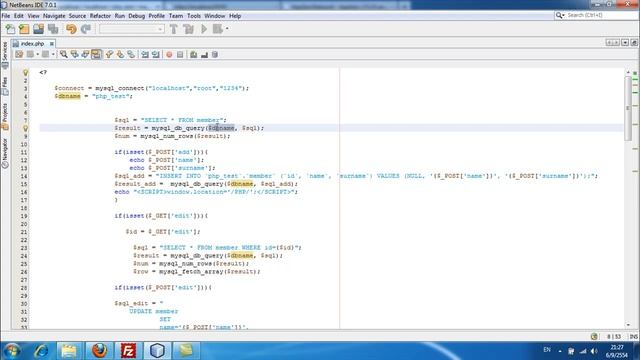The image size is (640, 360).
Task: Click the Next Bookmark icon
Action: click(120, 54)
